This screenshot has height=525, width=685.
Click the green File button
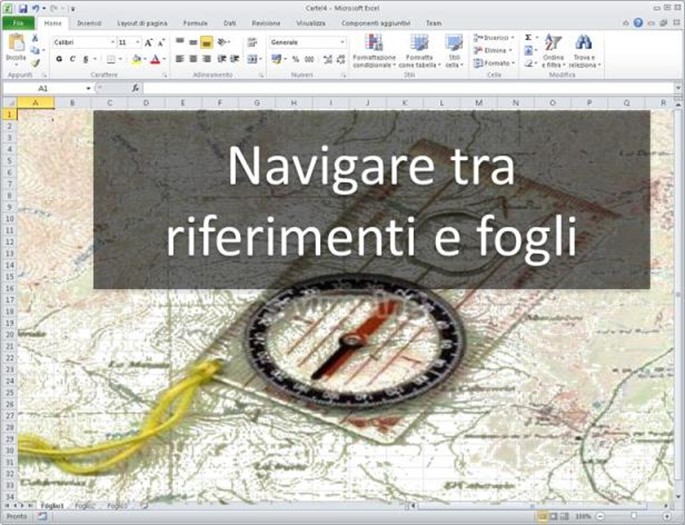point(18,22)
